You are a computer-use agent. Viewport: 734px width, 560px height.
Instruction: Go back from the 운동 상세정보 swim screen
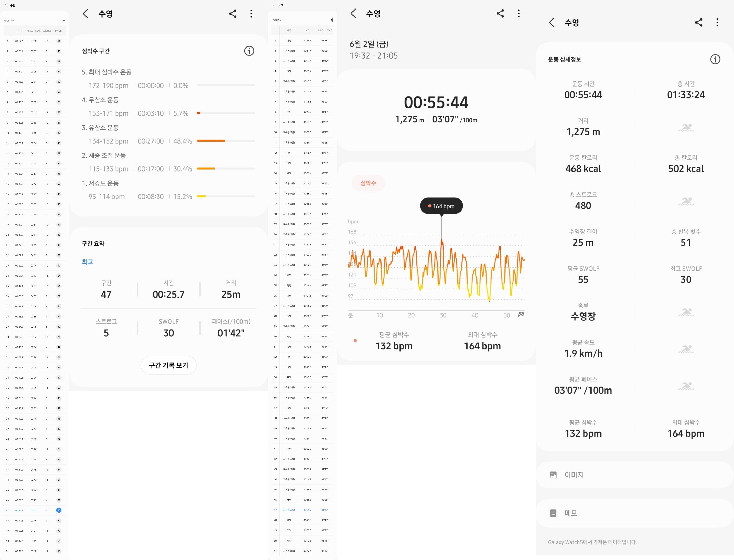(552, 23)
